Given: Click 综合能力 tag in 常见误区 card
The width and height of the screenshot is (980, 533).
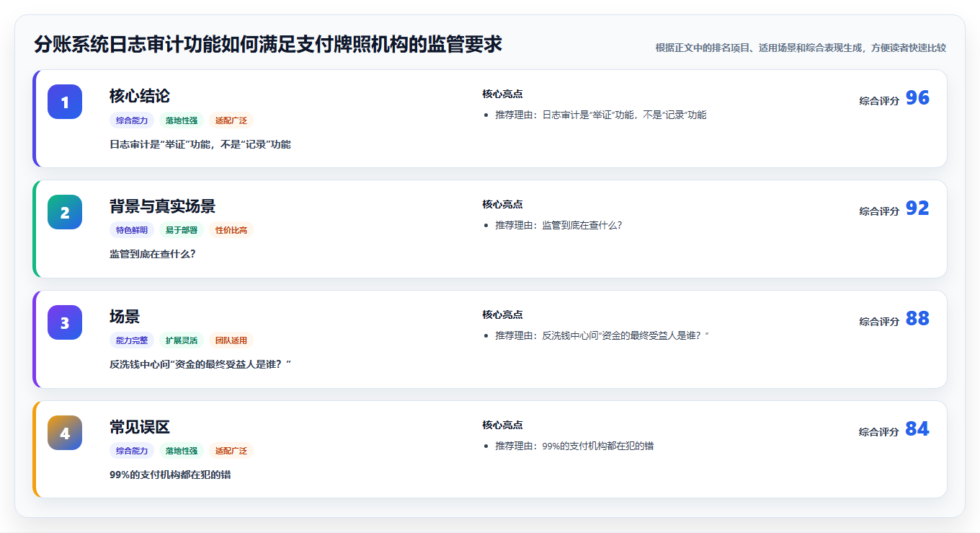Looking at the screenshot, I should click(132, 451).
